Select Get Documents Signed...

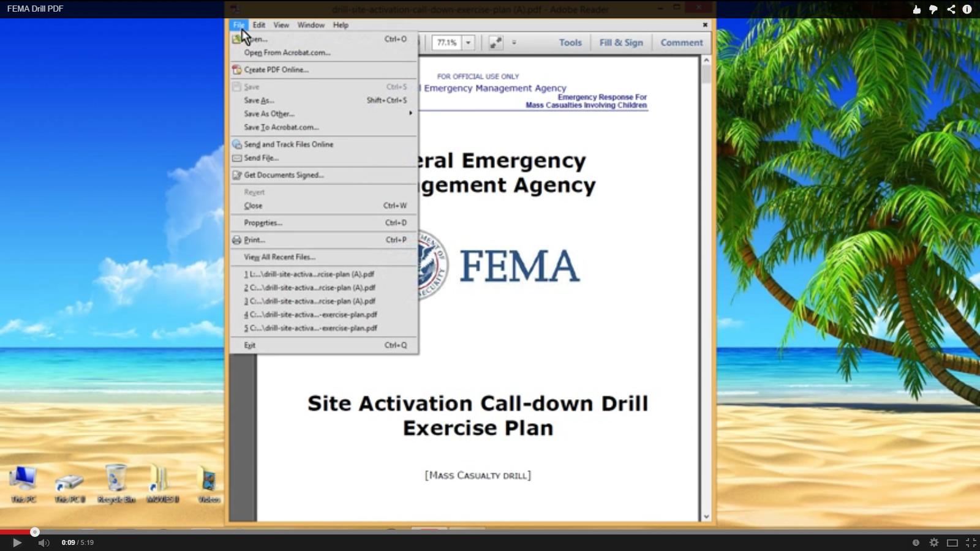tap(323, 175)
